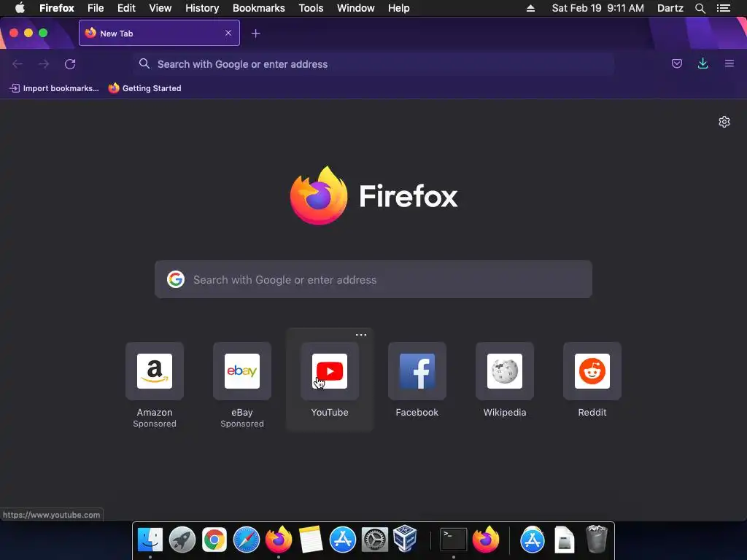This screenshot has height=560, width=747.
Task: Open the History menu
Action: pos(202,8)
